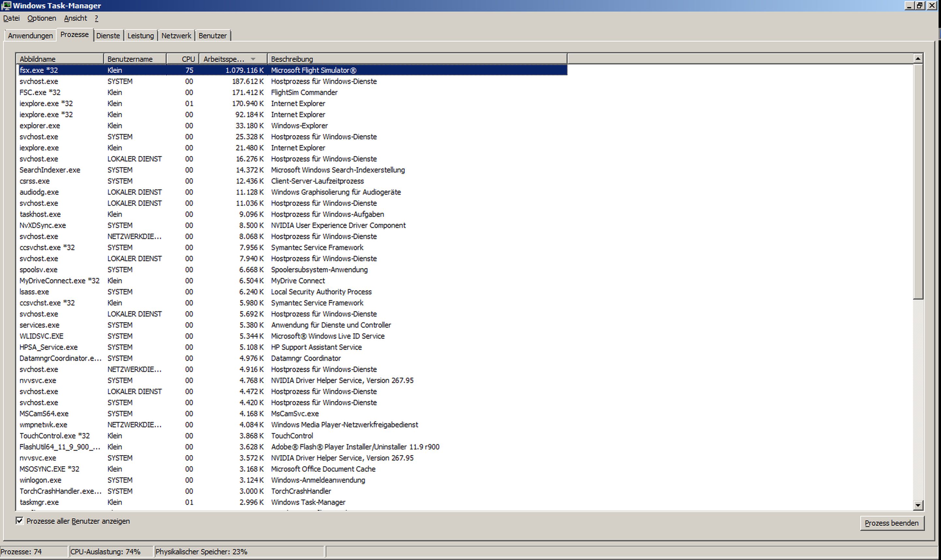
Task: Open the Leistung tab
Action: click(x=140, y=35)
